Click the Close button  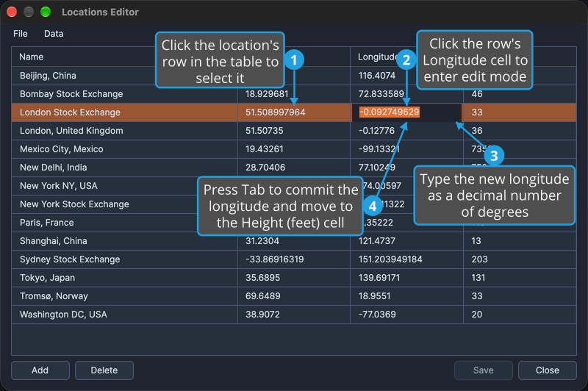click(x=547, y=370)
